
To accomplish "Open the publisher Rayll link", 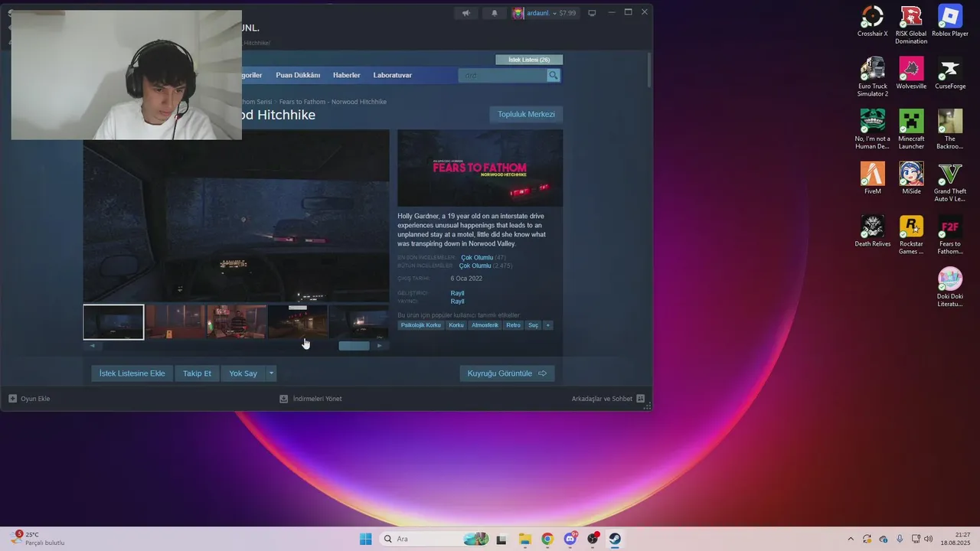I will pos(457,302).
